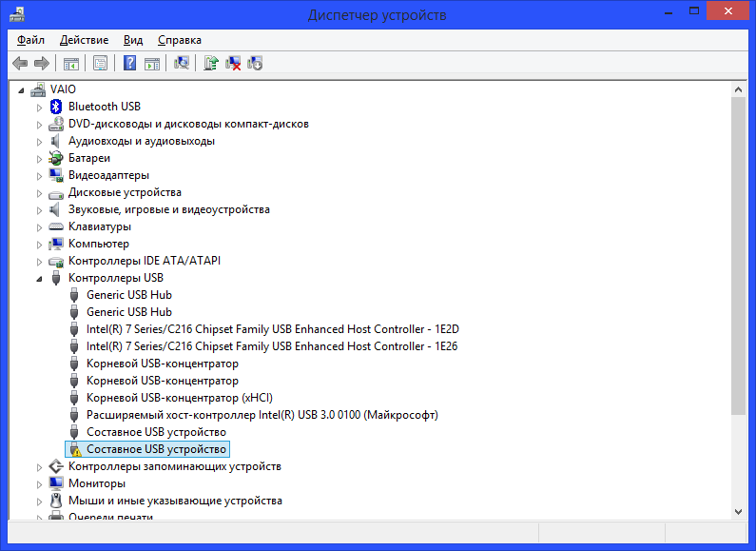Click the blue question mark Help icon
Viewport: 756px width, 551px height.
129,63
